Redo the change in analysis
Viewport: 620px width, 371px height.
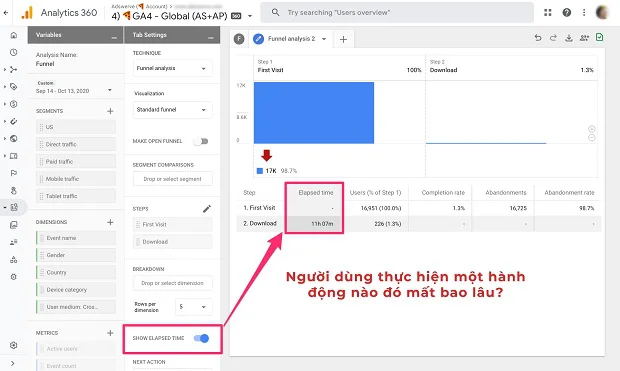[x=553, y=38]
